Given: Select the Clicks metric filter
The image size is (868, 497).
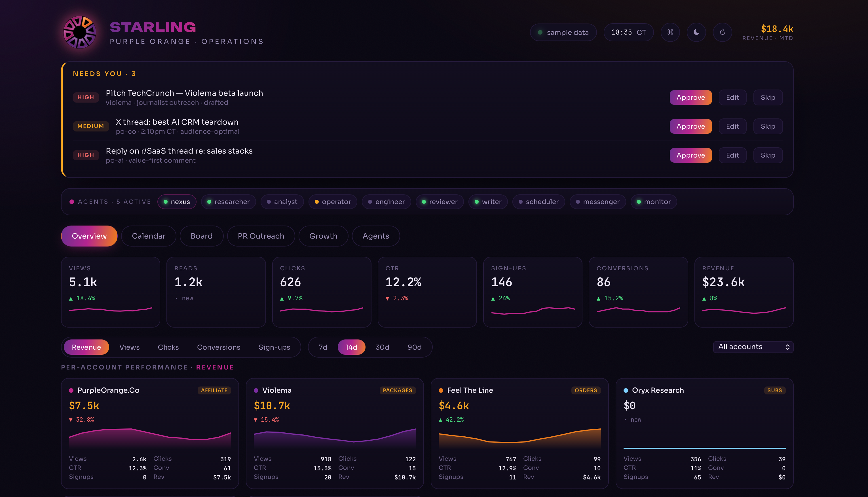Looking at the screenshot, I should coord(168,347).
